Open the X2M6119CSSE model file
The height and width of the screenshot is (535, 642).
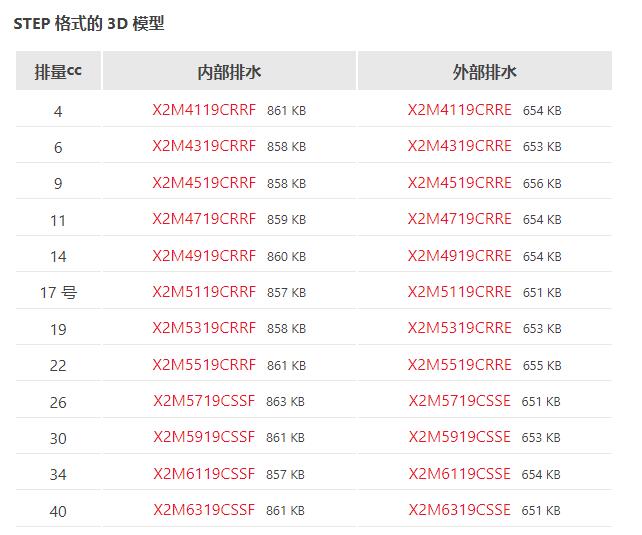click(459, 474)
